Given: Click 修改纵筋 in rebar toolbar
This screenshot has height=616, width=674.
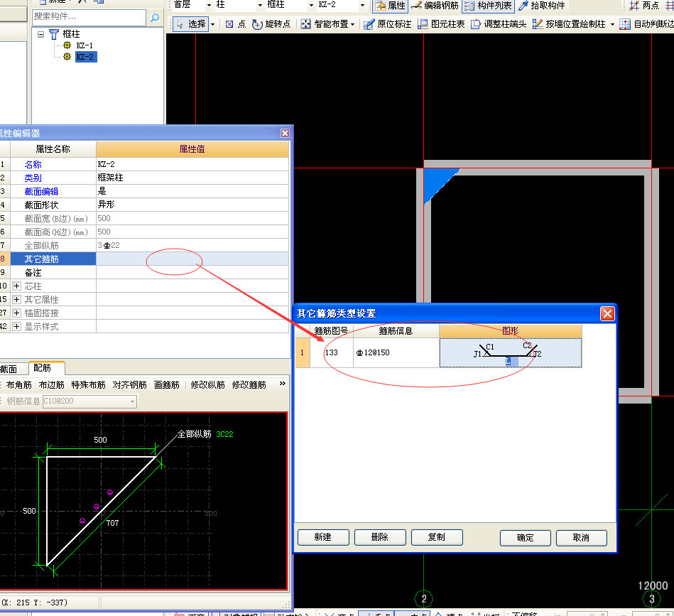Looking at the screenshot, I should click(x=208, y=384).
